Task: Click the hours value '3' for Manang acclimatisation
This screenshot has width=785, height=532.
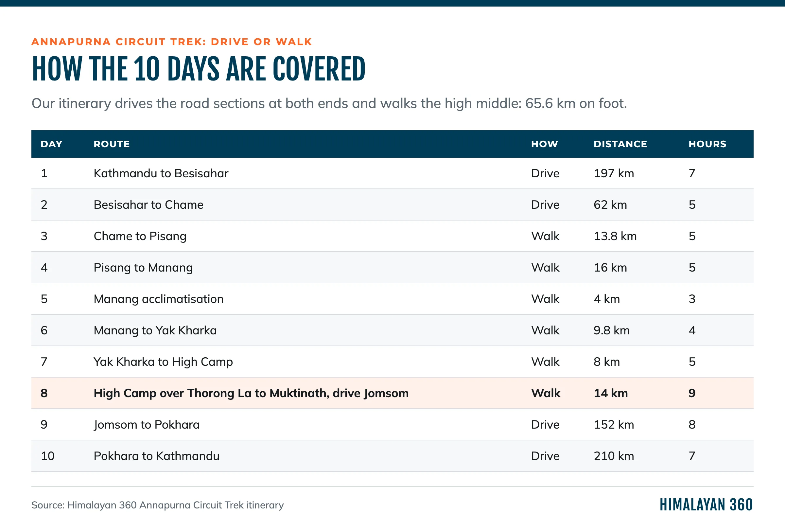Action: (x=692, y=299)
